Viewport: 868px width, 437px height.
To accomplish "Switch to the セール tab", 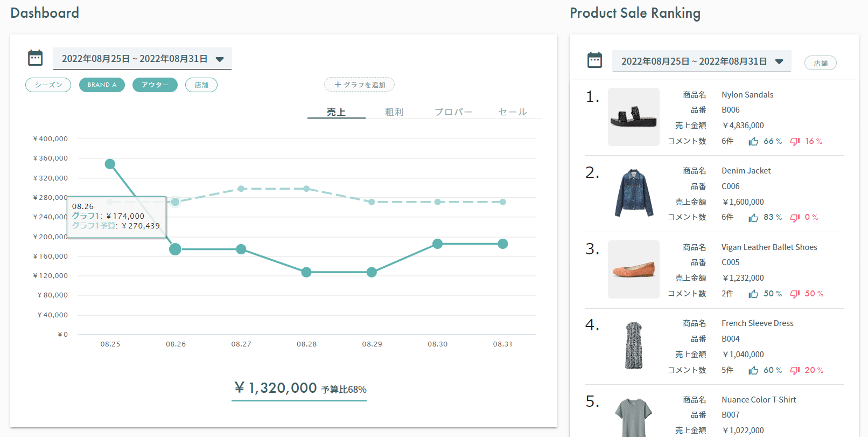I will tap(513, 112).
